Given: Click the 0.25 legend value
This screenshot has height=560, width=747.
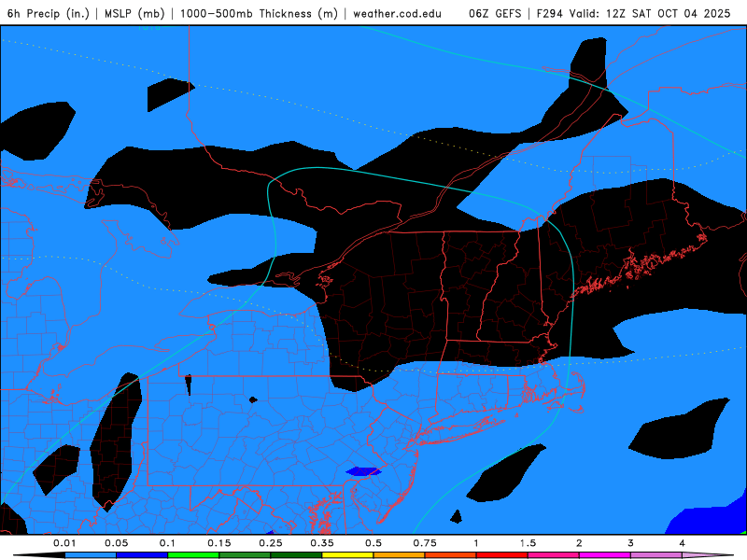Looking at the screenshot, I should click(x=271, y=543).
